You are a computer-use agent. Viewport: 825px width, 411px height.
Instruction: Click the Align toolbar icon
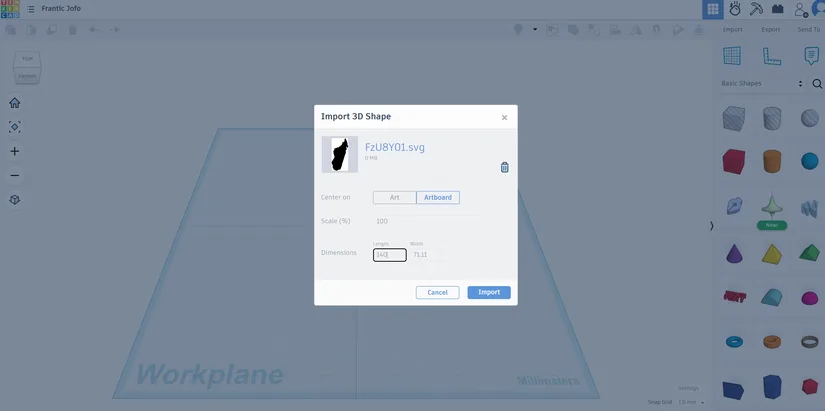click(x=615, y=30)
